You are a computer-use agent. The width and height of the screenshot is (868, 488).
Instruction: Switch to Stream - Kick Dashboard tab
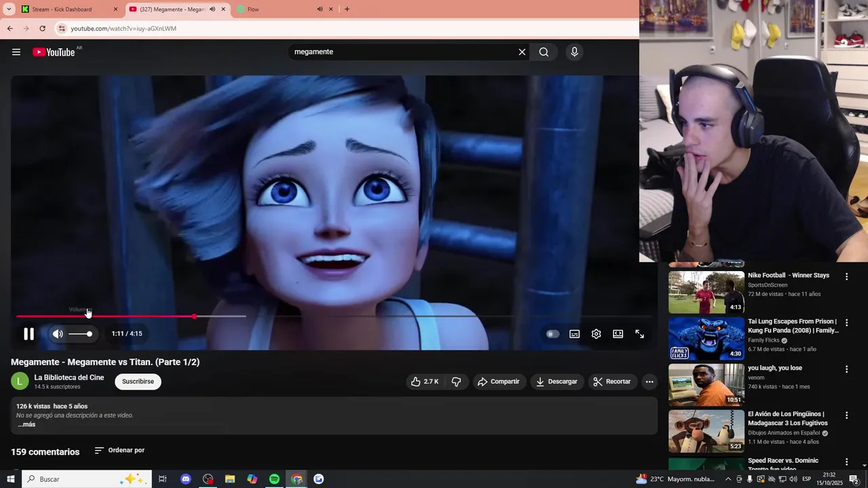(x=68, y=9)
